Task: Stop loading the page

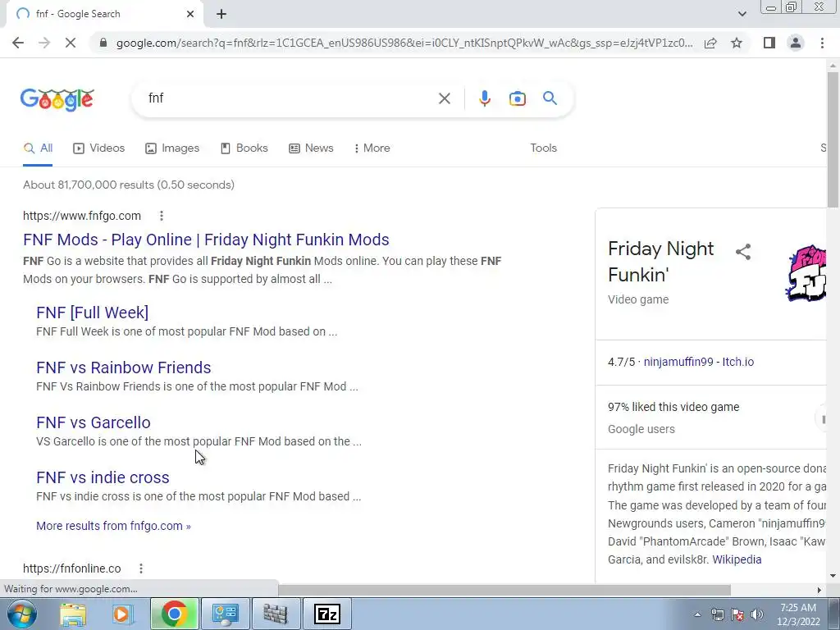Action: coord(71,43)
